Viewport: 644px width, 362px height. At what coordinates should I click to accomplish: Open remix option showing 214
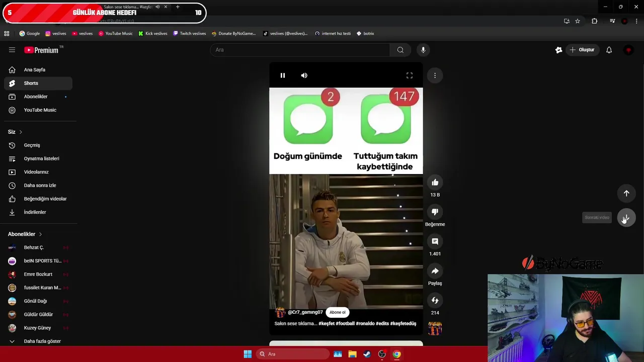(x=435, y=301)
